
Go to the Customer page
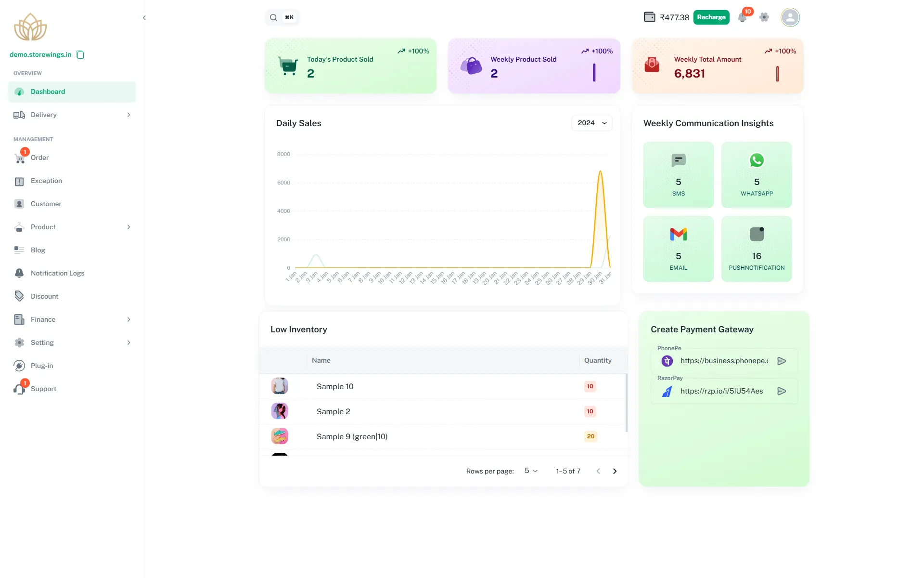click(x=72, y=204)
